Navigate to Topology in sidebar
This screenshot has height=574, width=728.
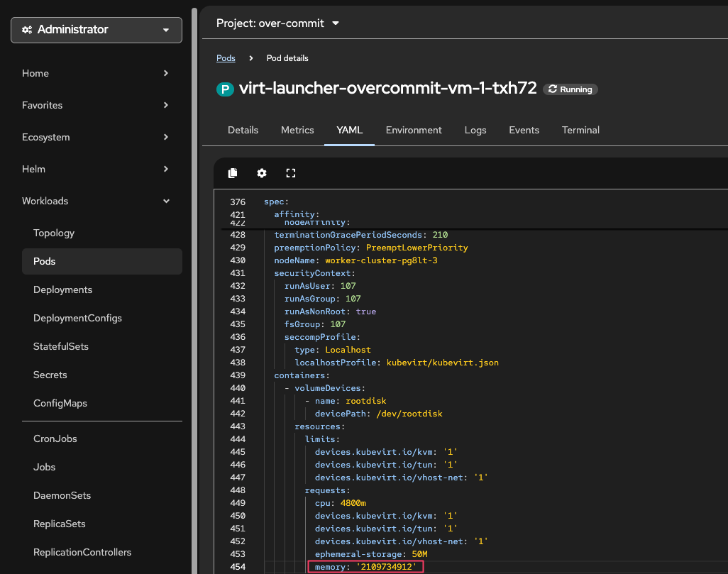click(54, 233)
